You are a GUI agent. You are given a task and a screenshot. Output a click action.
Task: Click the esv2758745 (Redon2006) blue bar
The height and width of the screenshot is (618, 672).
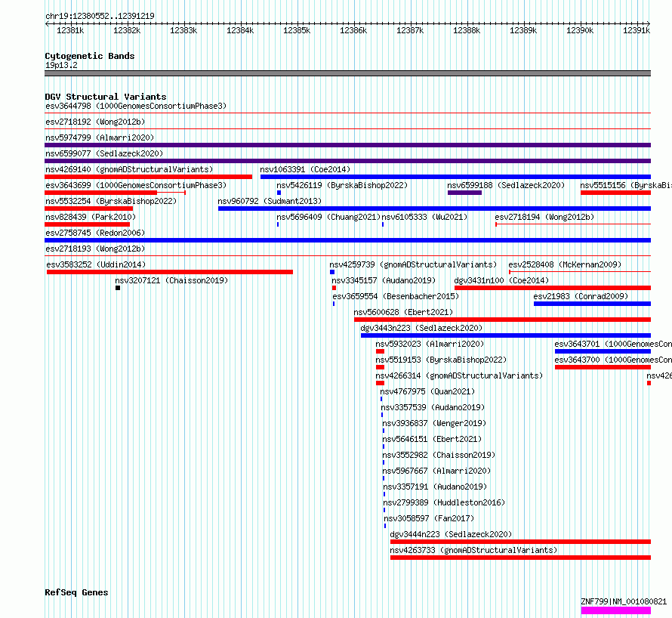click(347, 240)
